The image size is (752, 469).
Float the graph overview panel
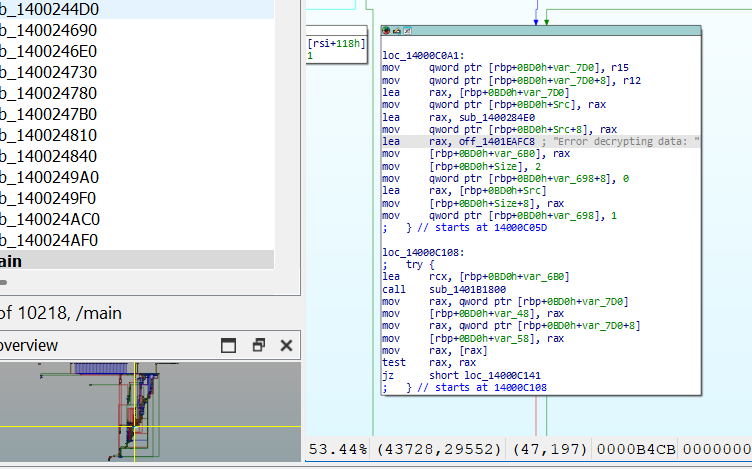(258, 345)
